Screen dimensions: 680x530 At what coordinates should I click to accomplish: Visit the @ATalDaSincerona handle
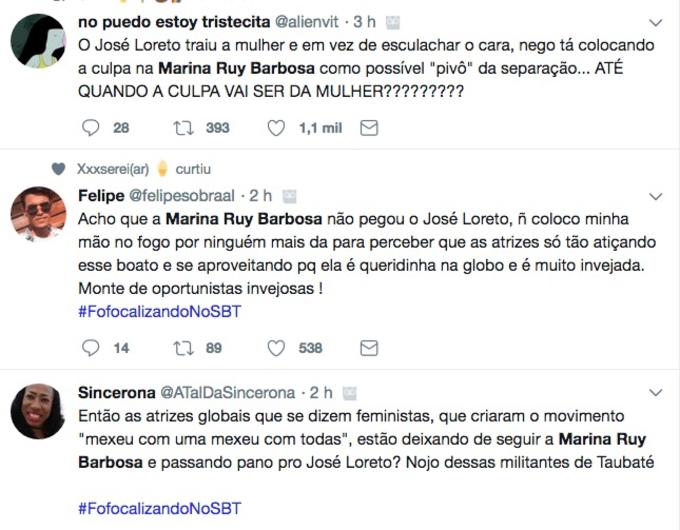point(235,392)
